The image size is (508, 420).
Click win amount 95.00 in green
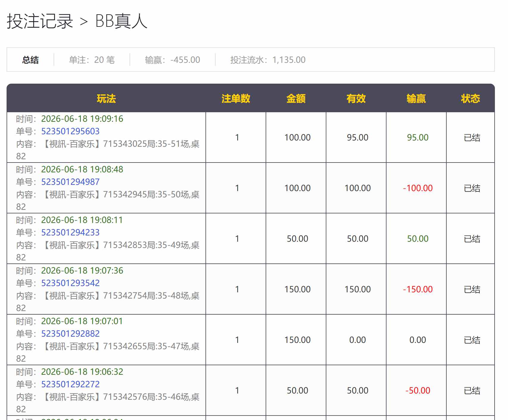tap(418, 138)
